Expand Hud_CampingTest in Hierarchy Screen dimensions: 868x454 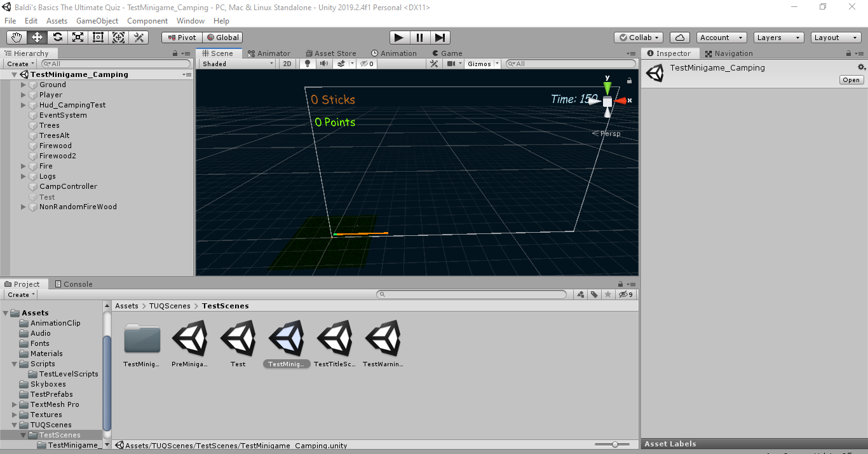point(24,105)
